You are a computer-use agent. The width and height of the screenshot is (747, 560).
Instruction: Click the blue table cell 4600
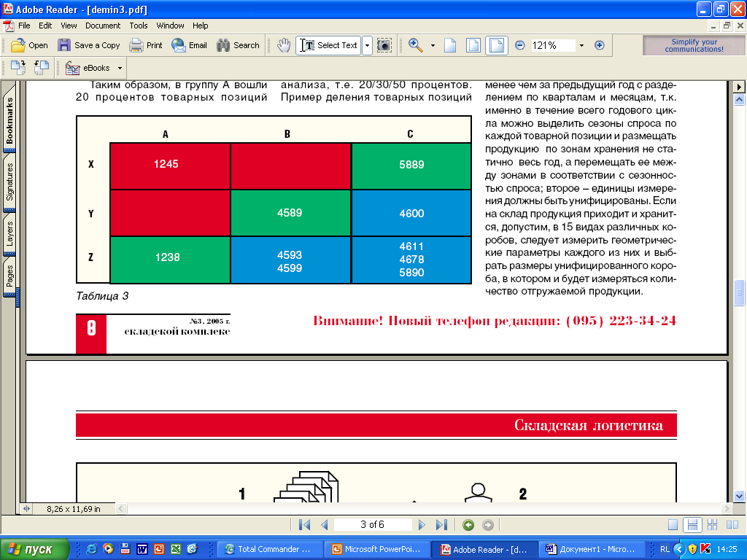(411, 213)
